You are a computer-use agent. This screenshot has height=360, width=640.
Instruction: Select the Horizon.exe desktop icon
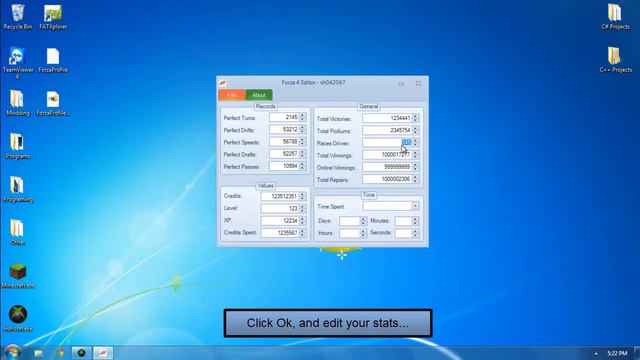(18, 319)
